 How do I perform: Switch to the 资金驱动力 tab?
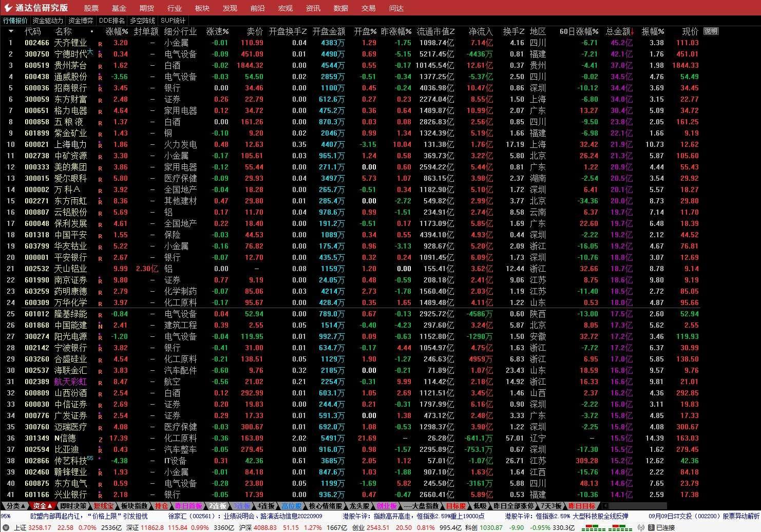coord(48,21)
